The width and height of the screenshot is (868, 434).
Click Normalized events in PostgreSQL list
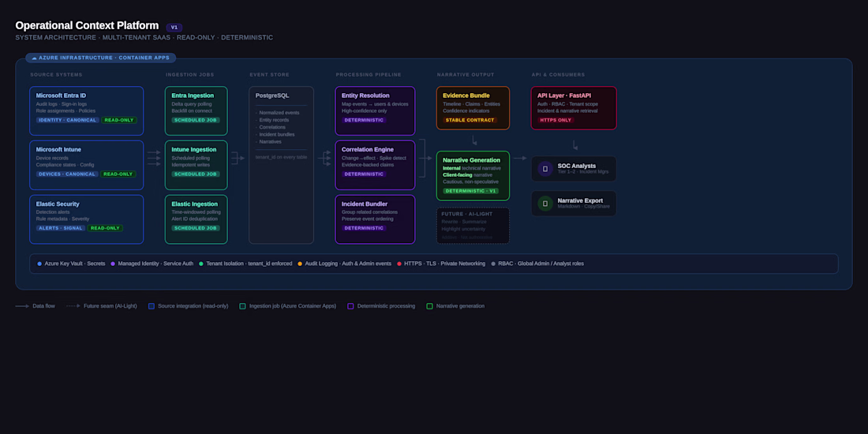[279, 113]
